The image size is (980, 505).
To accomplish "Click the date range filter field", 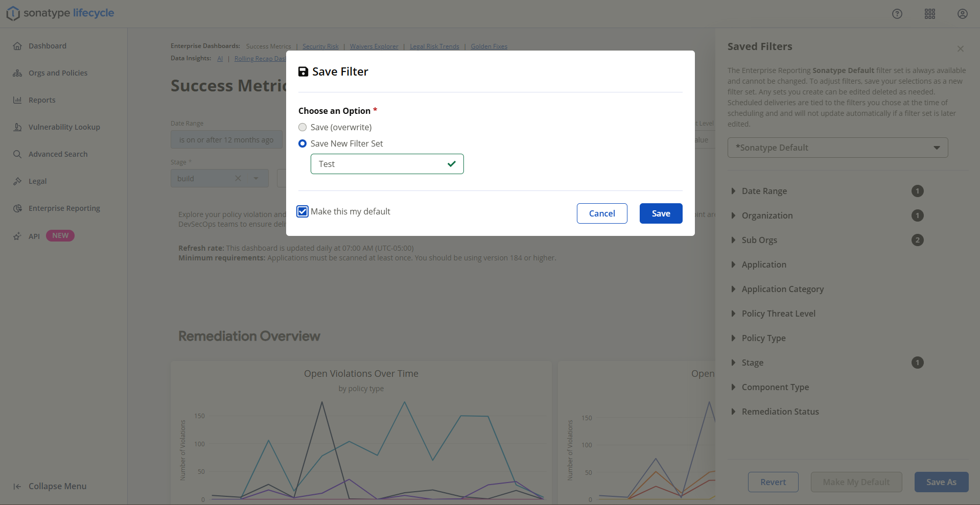I will [x=226, y=139].
